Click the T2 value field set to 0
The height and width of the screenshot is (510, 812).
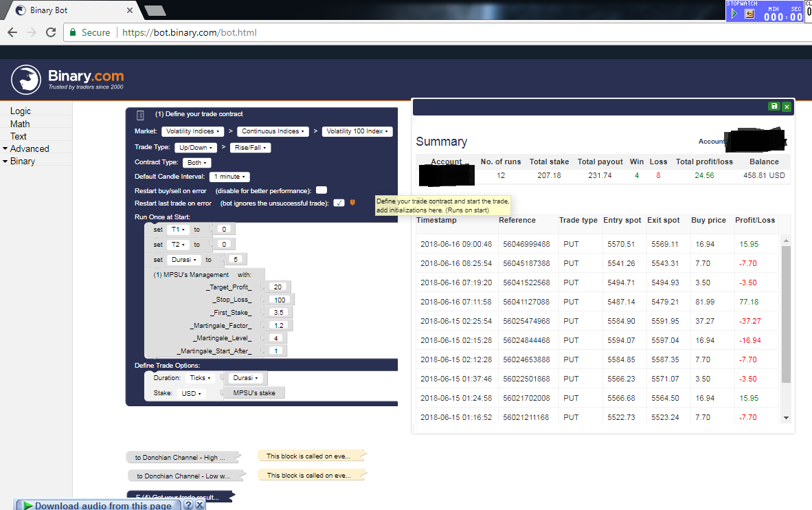[224, 245]
